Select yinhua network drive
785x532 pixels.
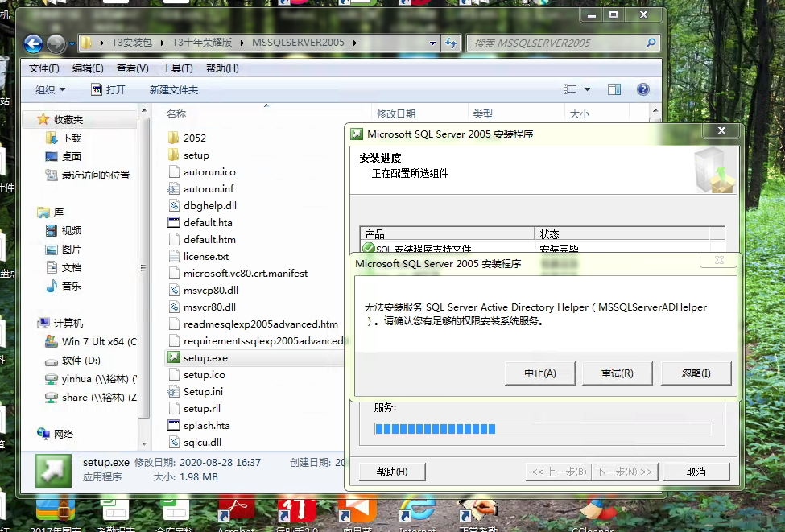99,379
